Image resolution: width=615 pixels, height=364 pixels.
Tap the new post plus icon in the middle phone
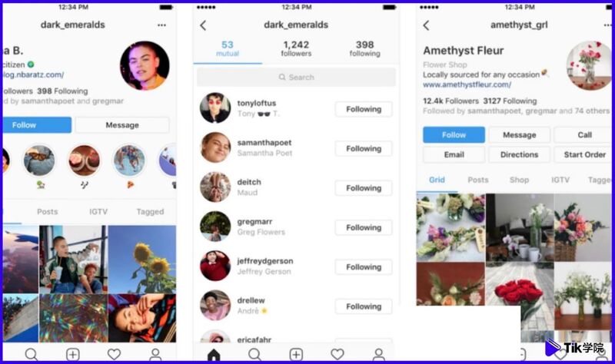point(296,354)
